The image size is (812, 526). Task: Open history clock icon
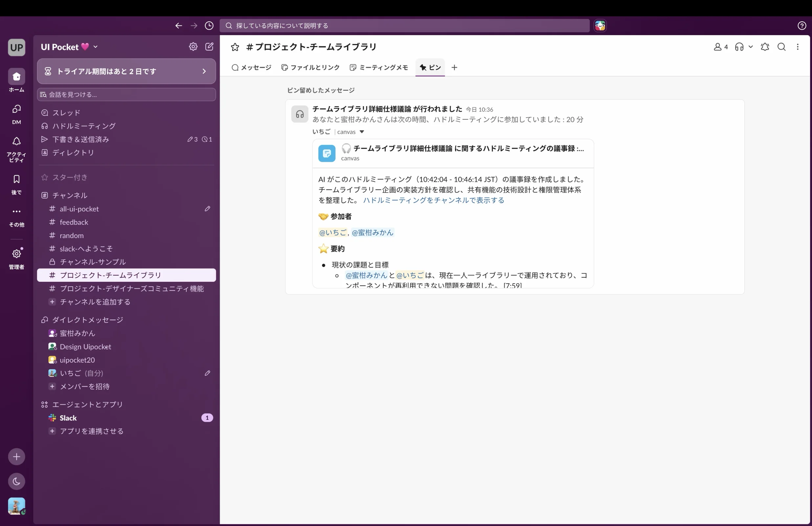click(x=209, y=26)
